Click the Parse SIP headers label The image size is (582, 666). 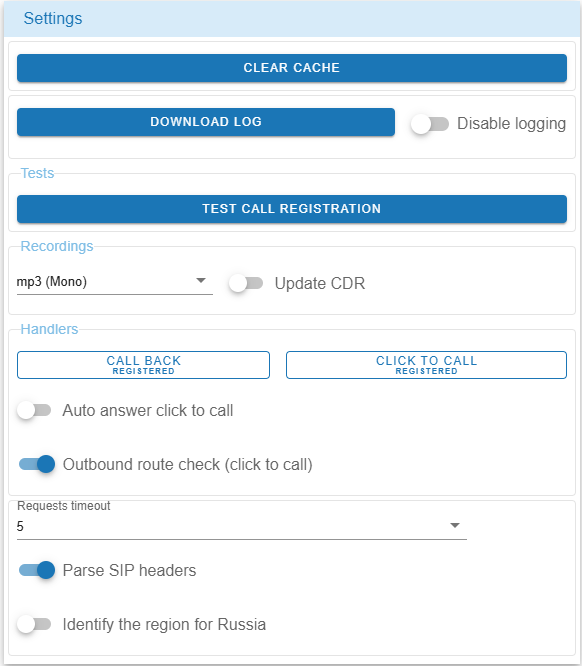point(130,570)
